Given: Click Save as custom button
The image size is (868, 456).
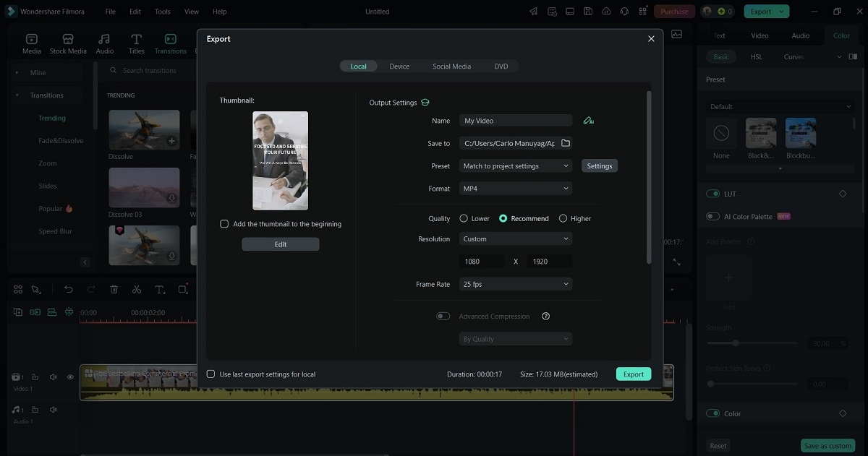Looking at the screenshot, I should pos(827,446).
